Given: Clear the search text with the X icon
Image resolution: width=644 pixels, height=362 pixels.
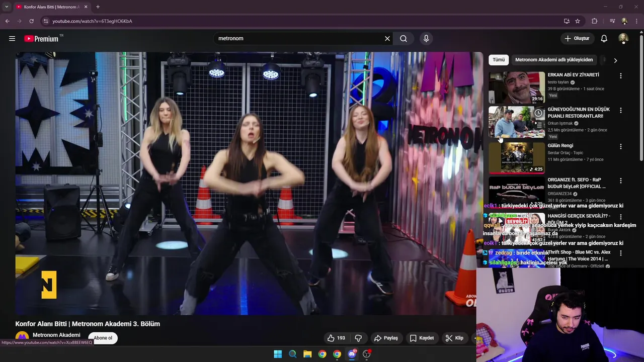Looking at the screenshot, I should click(x=387, y=38).
